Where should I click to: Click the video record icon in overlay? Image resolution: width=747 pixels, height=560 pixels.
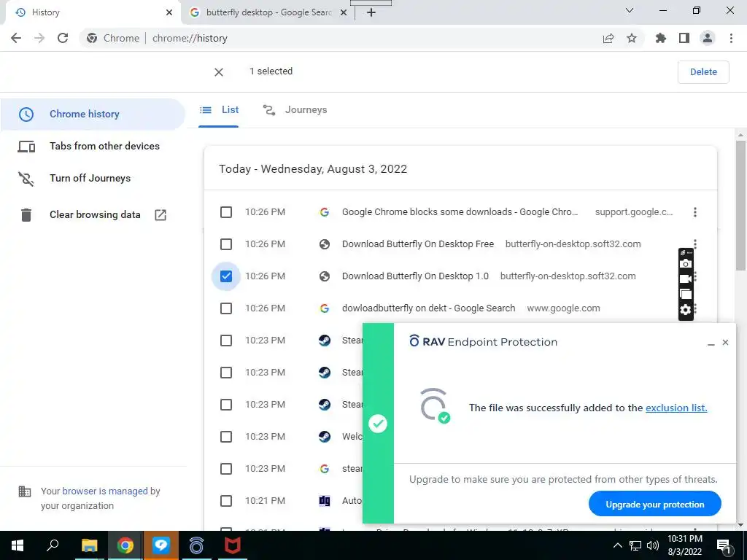686,279
